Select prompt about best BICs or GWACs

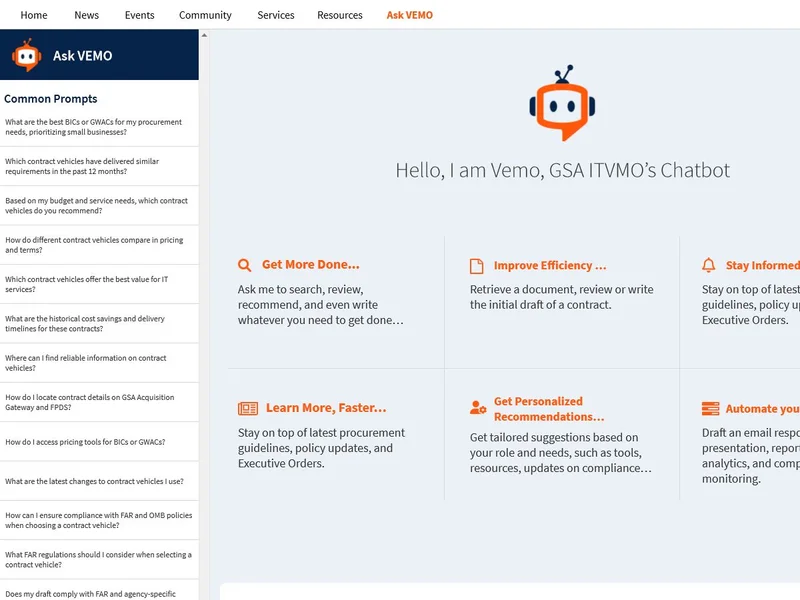[99, 127]
